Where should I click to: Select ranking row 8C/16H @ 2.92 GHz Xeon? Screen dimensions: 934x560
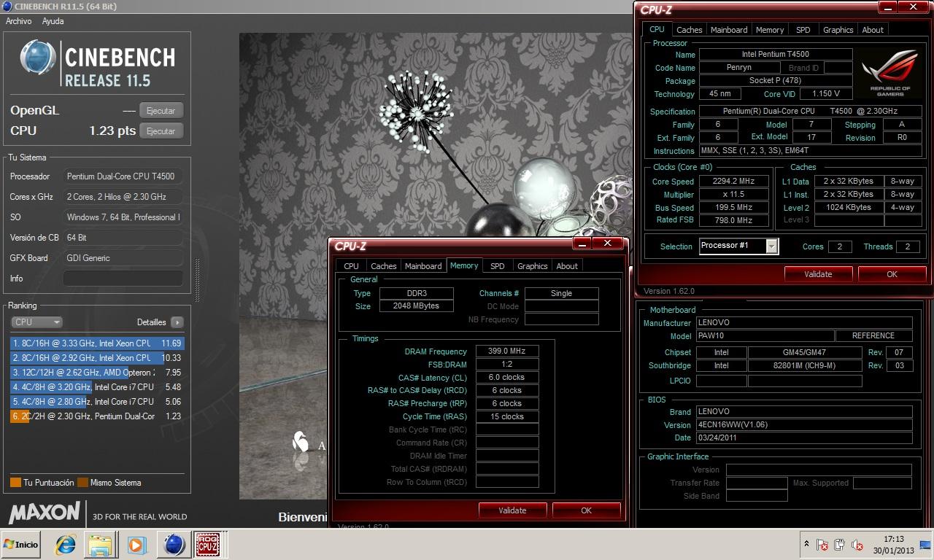pyautogui.click(x=96, y=357)
